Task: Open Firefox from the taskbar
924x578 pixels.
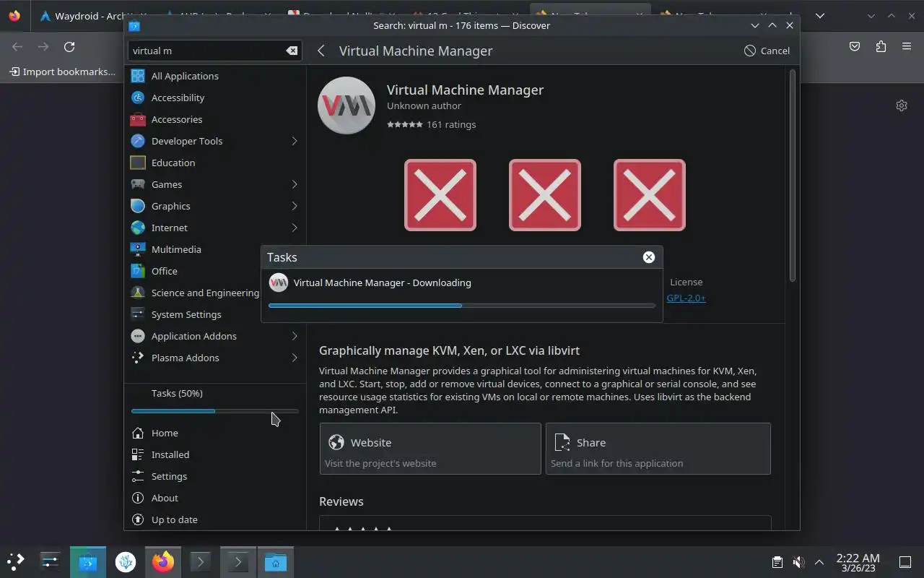Action: pos(163,561)
